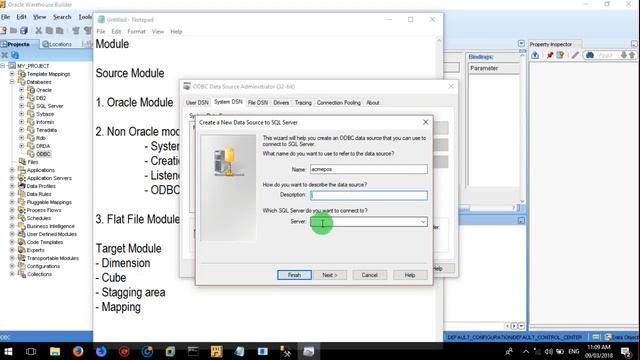Click Next button in SQL Server wizard
The height and width of the screenshot is (360, 640).
click(x=329, y=275)
